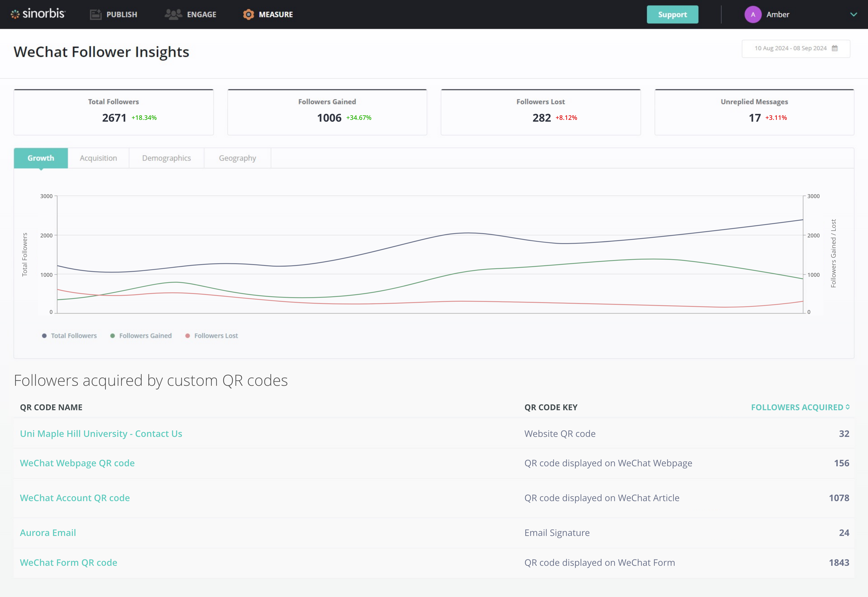Toggle Followers Lost series in legend
Viewport: 868px width, 597px height.
click(x=212, y=336)
